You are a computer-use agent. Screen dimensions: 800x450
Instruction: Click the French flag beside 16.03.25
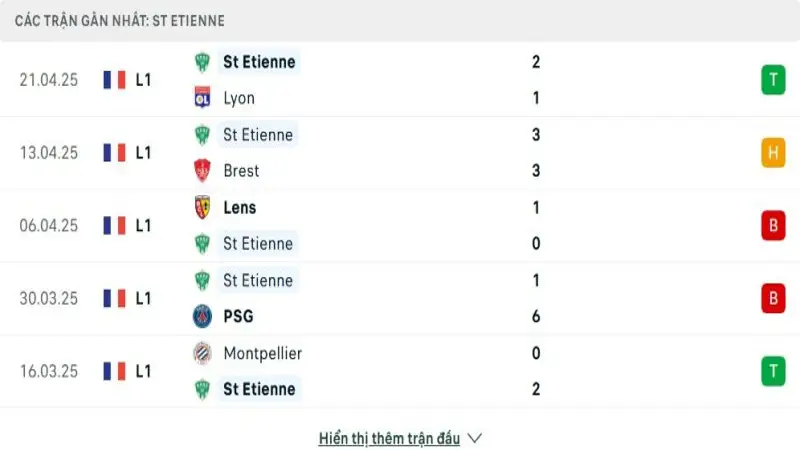pos(114,371)
